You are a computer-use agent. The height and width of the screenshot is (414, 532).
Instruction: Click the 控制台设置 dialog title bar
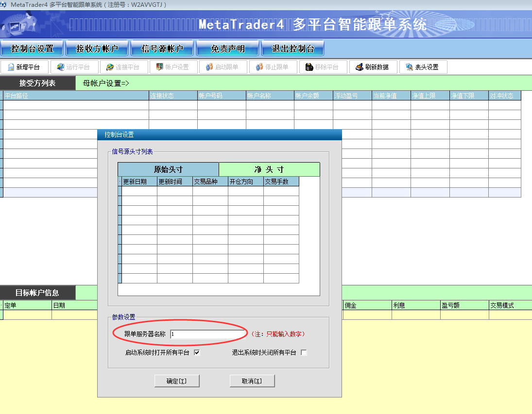click(220, 134)
